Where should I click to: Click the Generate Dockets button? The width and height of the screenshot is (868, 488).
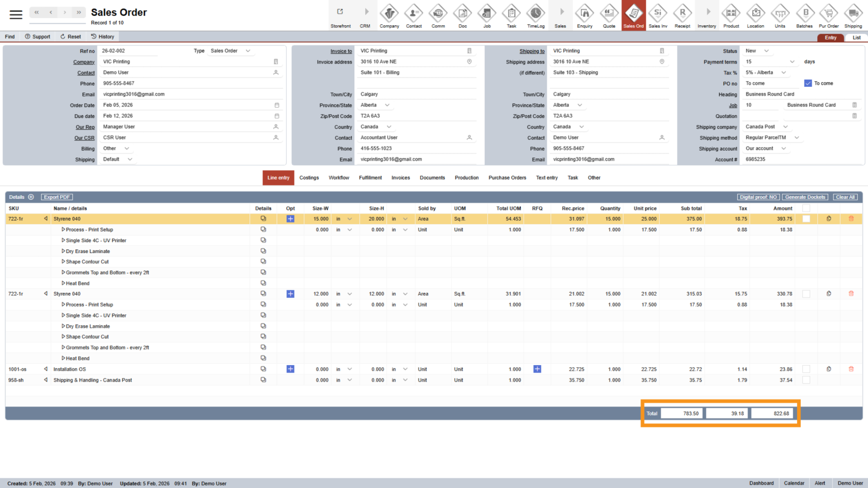click(x=805, y=197)
